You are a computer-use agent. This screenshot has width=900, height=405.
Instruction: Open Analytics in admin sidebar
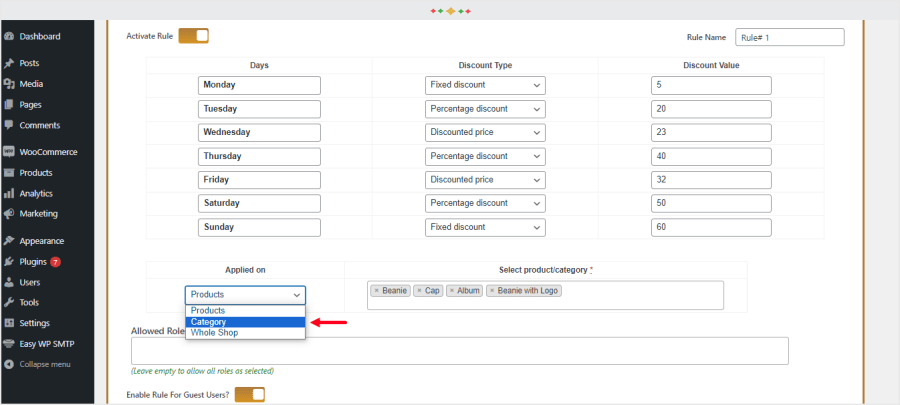tap(36, 193)
